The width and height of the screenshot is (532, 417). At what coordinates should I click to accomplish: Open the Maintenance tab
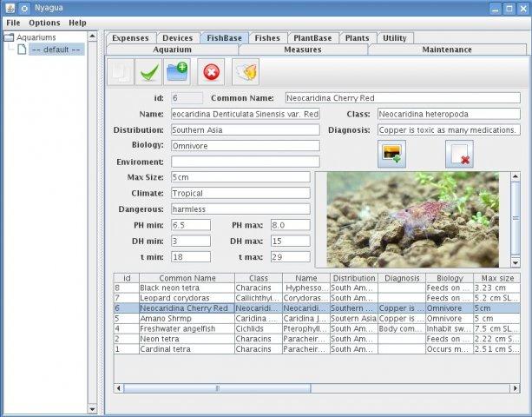point(446,50)
